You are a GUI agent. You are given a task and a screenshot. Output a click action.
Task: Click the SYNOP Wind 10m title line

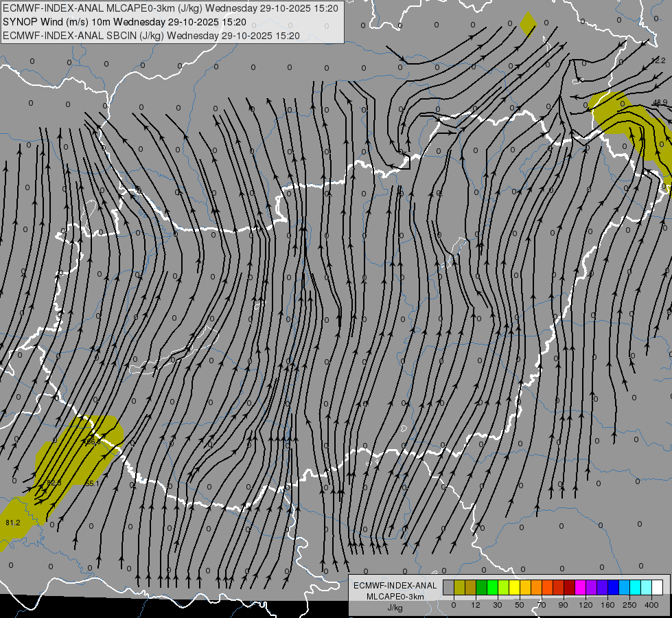tap(124, 22)
